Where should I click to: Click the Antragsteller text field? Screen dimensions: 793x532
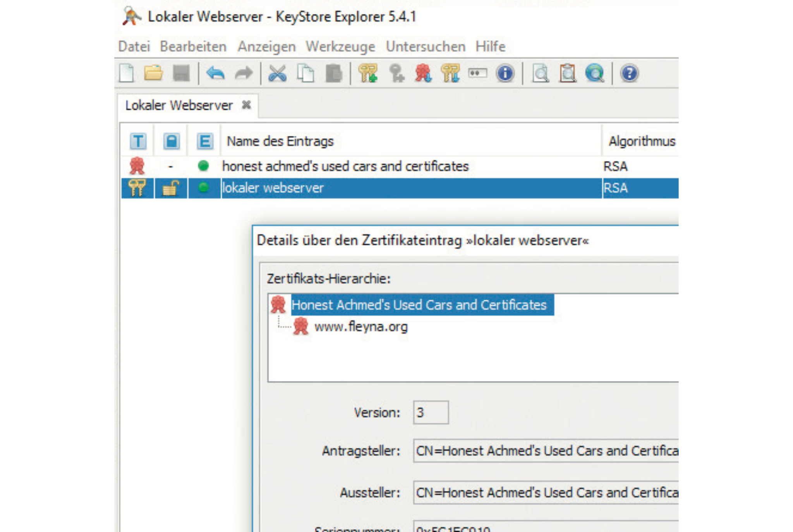[x=546, y=451]
